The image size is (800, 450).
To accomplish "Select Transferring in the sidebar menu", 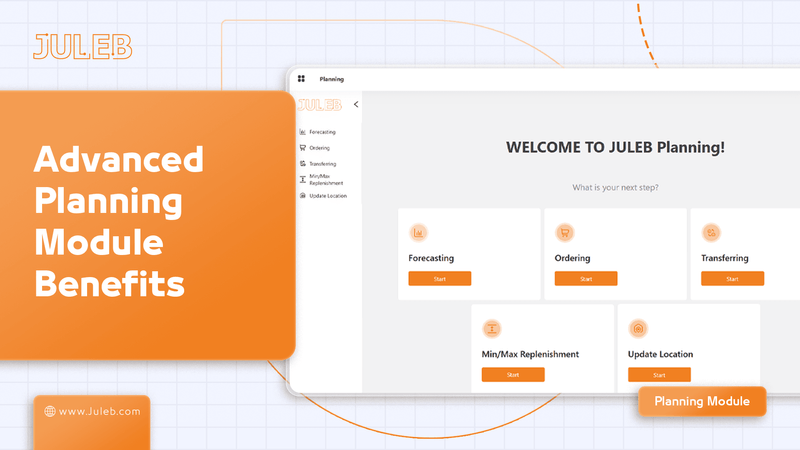I will click(322, 164).
